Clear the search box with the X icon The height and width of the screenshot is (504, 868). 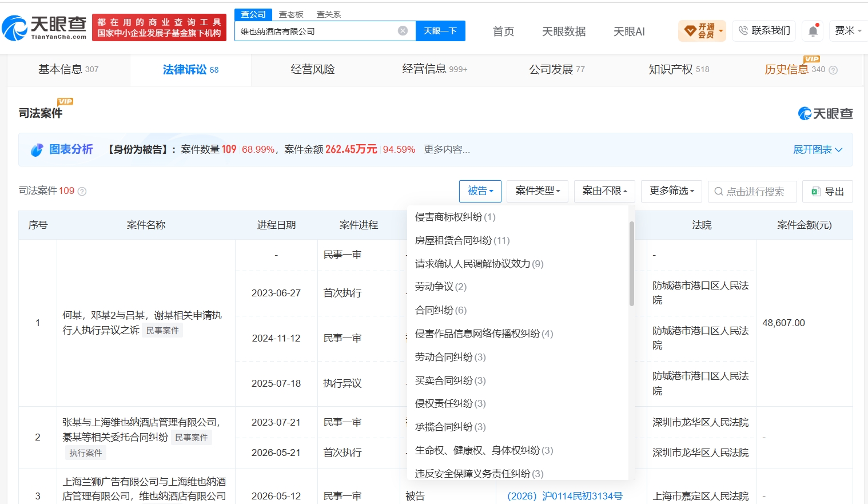click(403, 31)
